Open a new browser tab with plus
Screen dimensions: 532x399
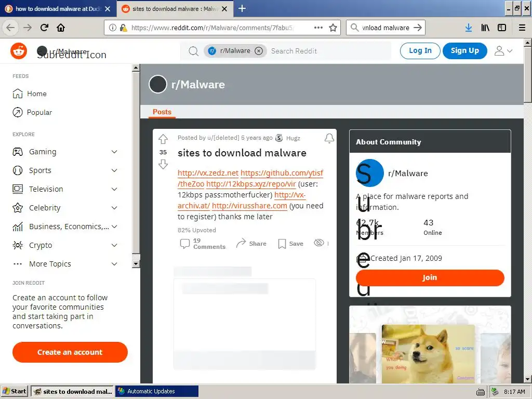(242, 8)
